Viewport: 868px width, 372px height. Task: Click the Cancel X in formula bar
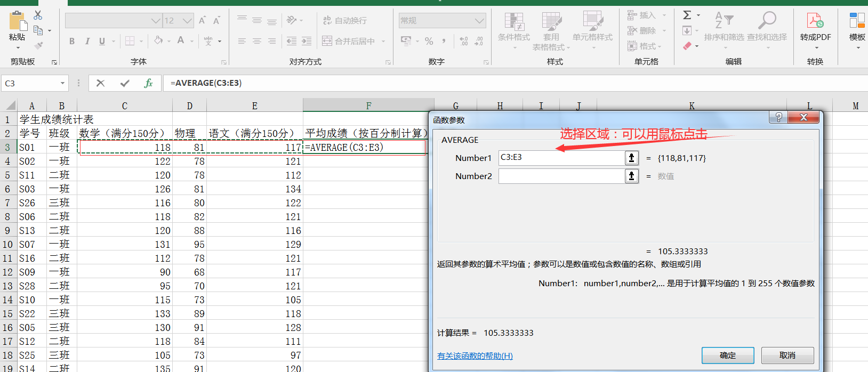[x=100, y=83]
